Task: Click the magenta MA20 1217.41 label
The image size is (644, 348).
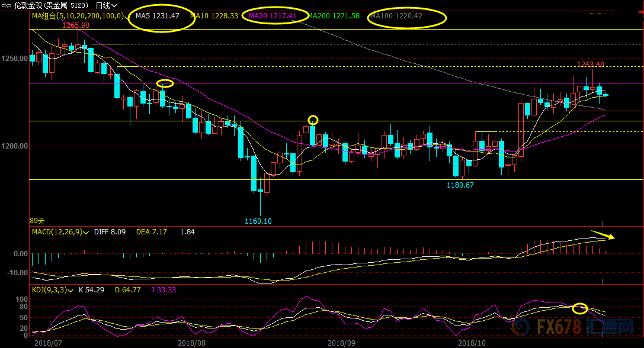Action: pyautogui.click(x=273, y=16)
